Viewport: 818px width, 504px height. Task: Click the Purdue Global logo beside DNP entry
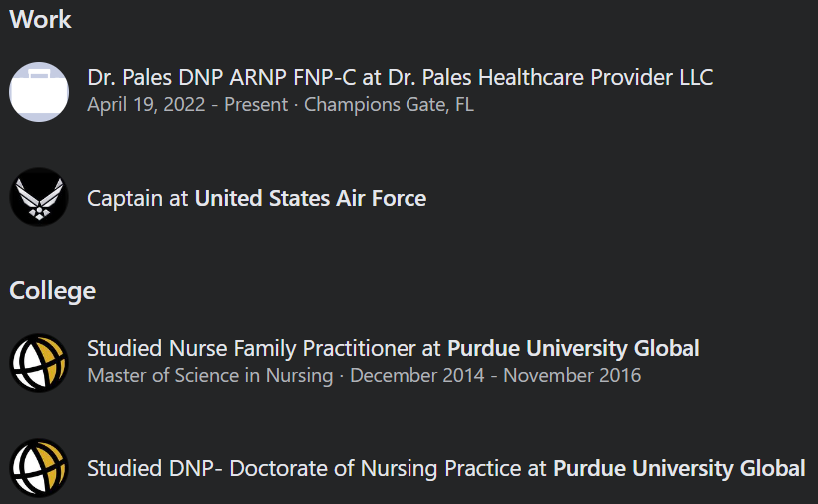point(39,467)
